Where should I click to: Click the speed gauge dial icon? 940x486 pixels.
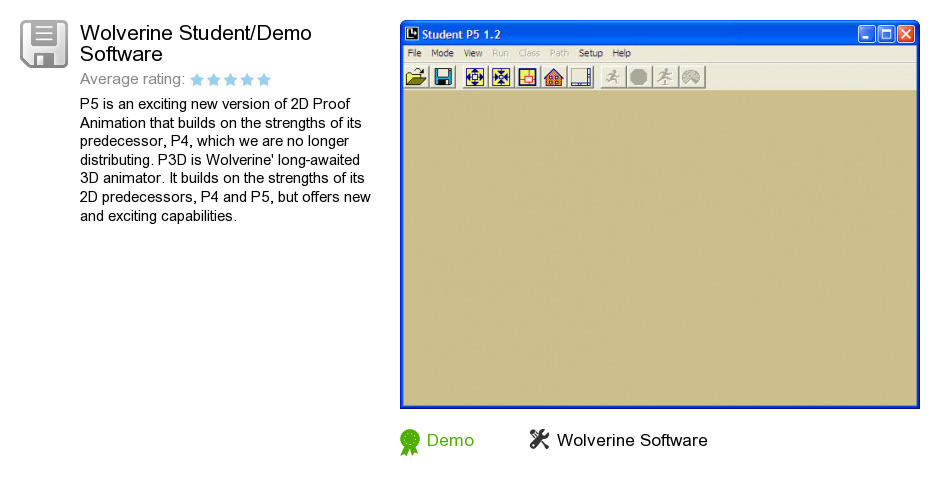click(x=692, y=77)
